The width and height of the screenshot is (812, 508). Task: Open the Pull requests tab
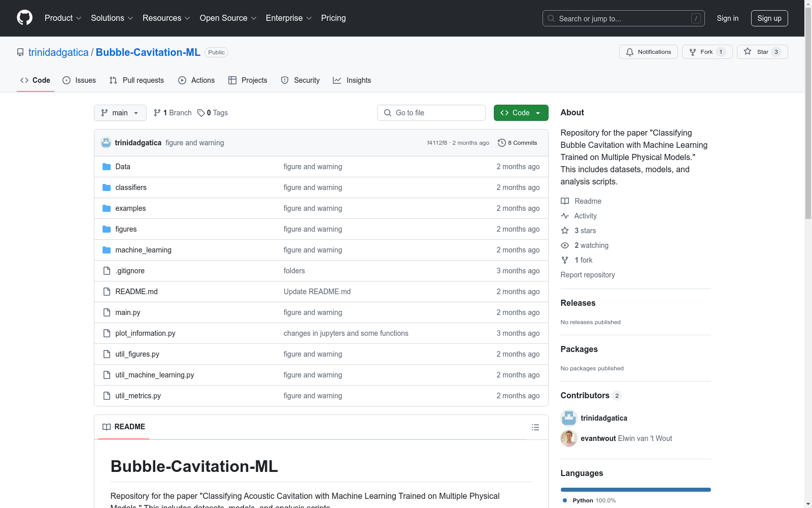click(x=137, y=80)
